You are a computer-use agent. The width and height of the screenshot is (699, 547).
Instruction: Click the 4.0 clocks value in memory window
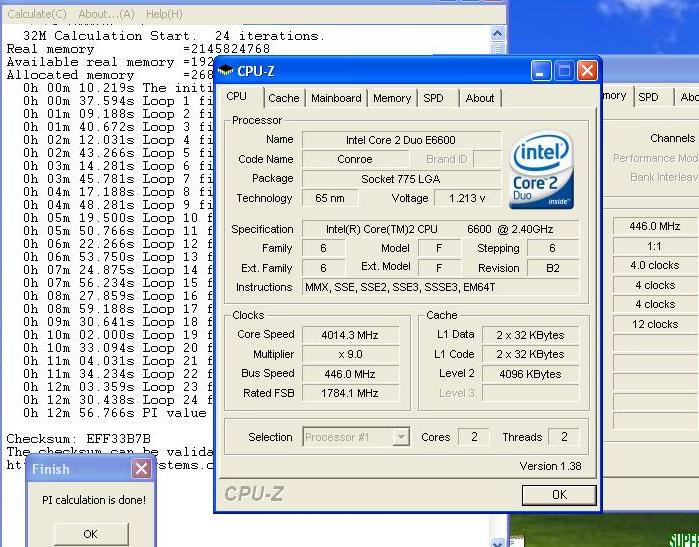tap(655, 266)
